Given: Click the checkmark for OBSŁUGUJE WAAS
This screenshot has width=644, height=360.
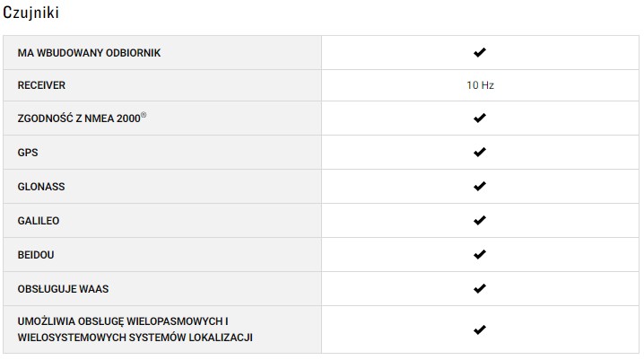Looking at the screenshot, I should click(479, 289).
